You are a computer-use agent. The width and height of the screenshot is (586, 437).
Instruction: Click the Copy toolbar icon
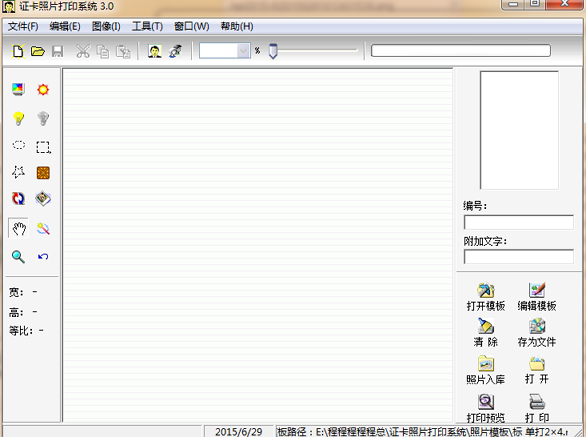pyautogui.click(x=103, y=52)
